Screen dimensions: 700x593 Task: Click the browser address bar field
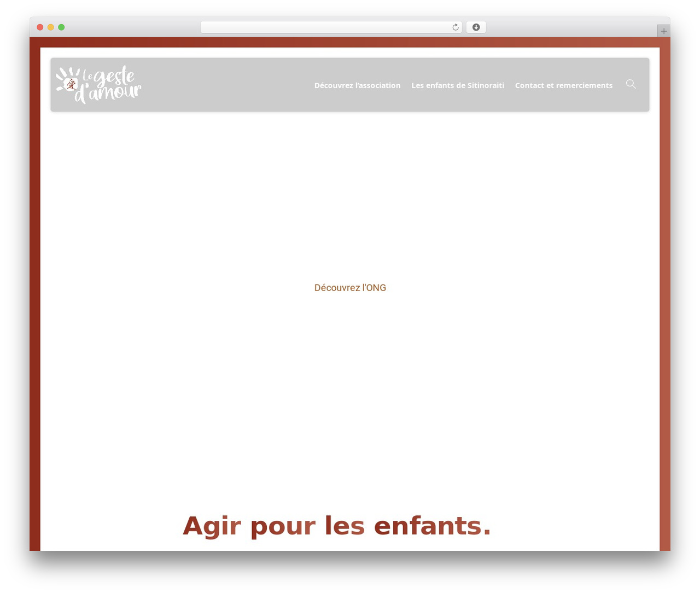(331, 27)
